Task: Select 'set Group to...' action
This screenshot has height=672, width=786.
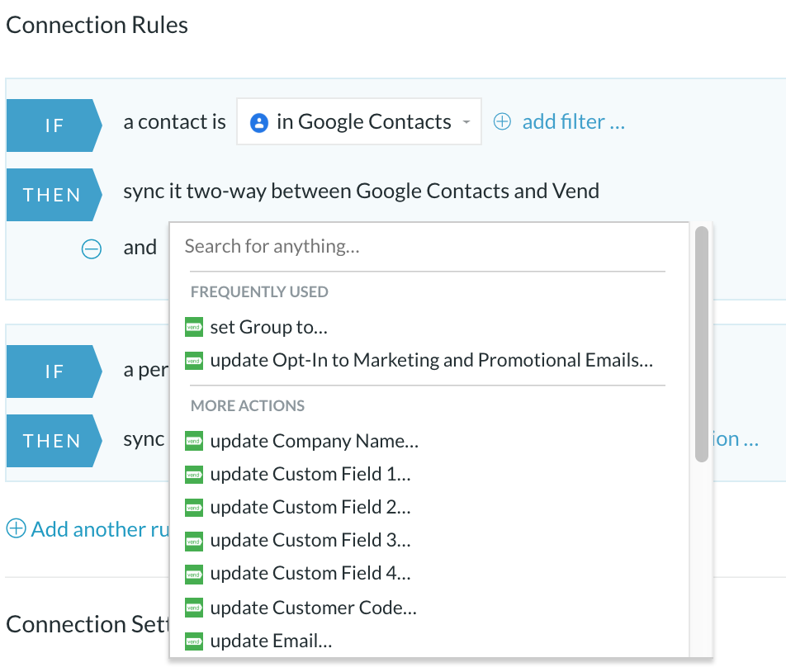Action: [268, 327]
